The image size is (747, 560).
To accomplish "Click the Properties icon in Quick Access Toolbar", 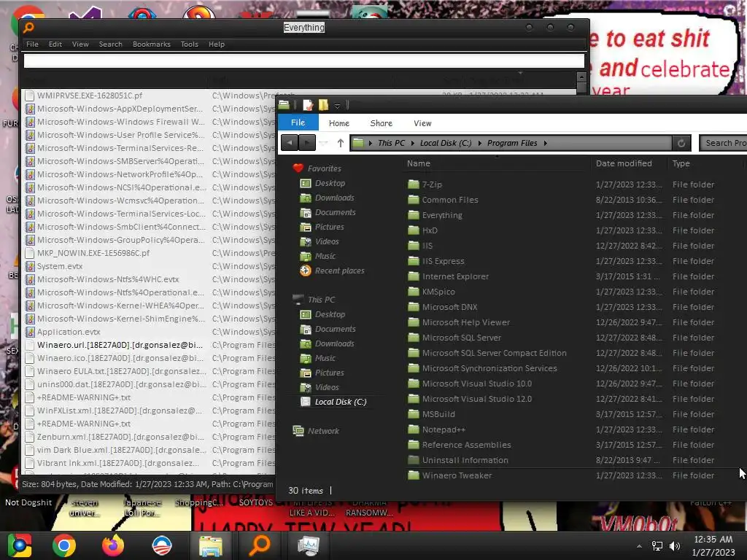I will (x=309, y=105).
